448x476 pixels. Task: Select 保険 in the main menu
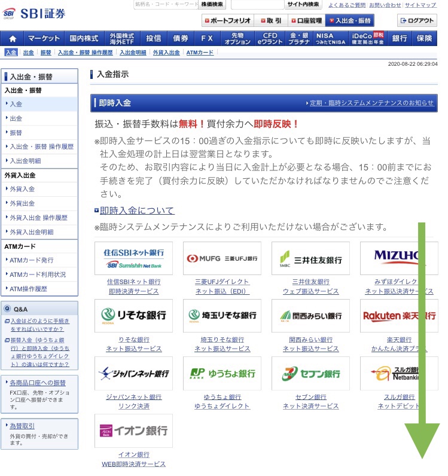click(x=424, y=38)
